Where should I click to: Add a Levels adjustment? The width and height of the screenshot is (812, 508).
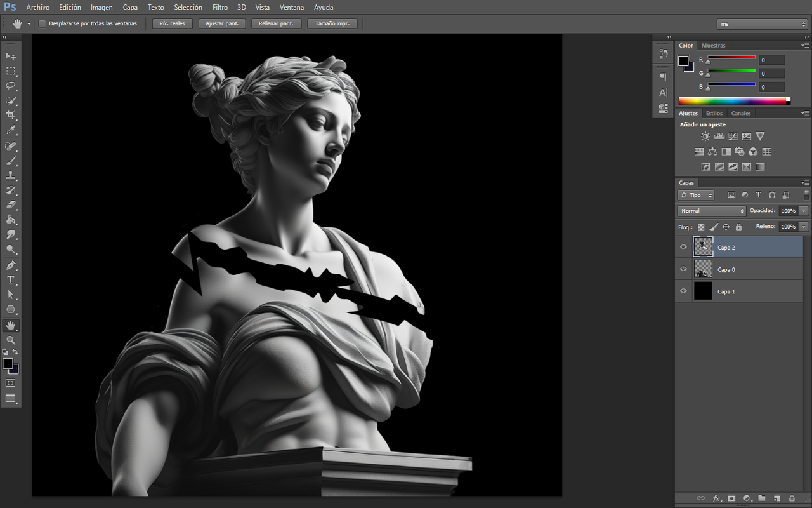(x=719, y=137)
